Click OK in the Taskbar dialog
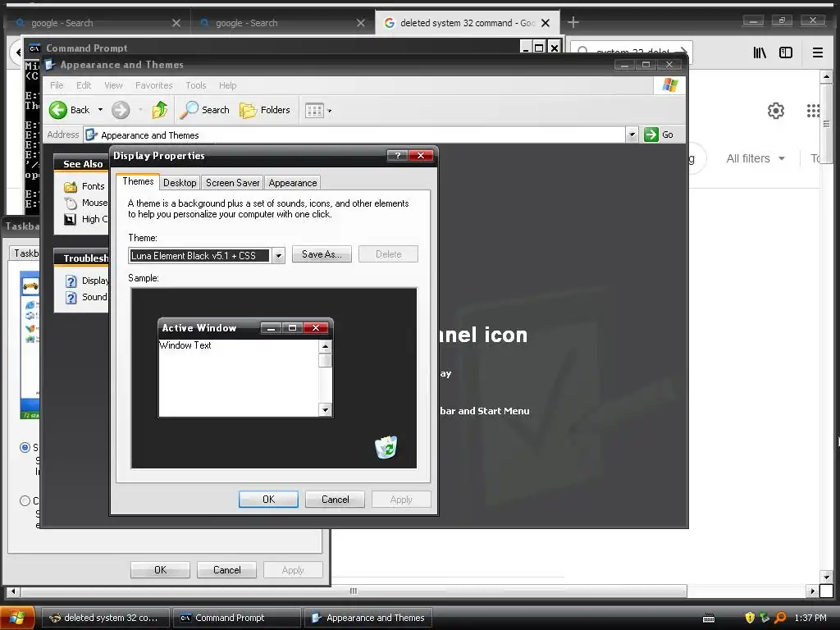The width and height of the screenshot is (840, 630). coord(160,569)
